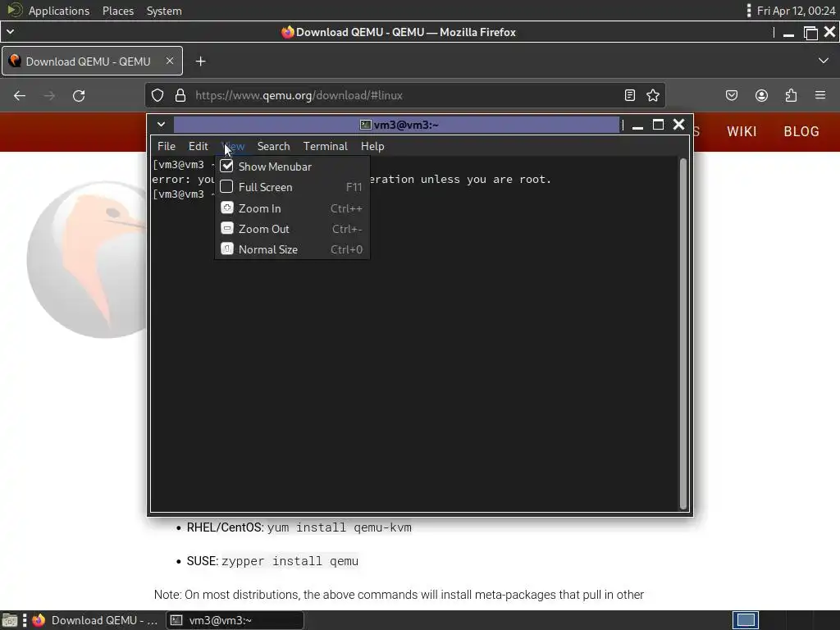840x630 pixels.
Task: Reload the QEMU download page
Action: click(79, 95)
